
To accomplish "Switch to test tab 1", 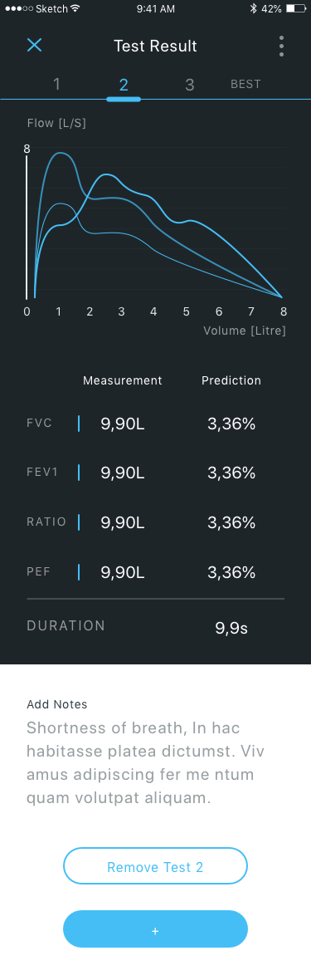I will pyautogui.click(x=57, y=85).
